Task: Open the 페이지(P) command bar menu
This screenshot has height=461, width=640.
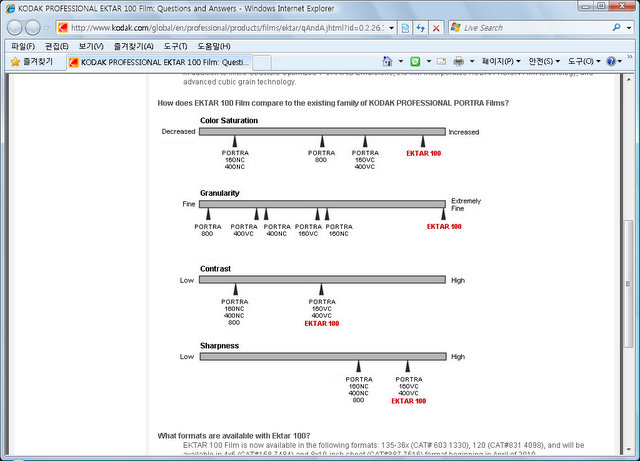Action: tap(501, 61)
